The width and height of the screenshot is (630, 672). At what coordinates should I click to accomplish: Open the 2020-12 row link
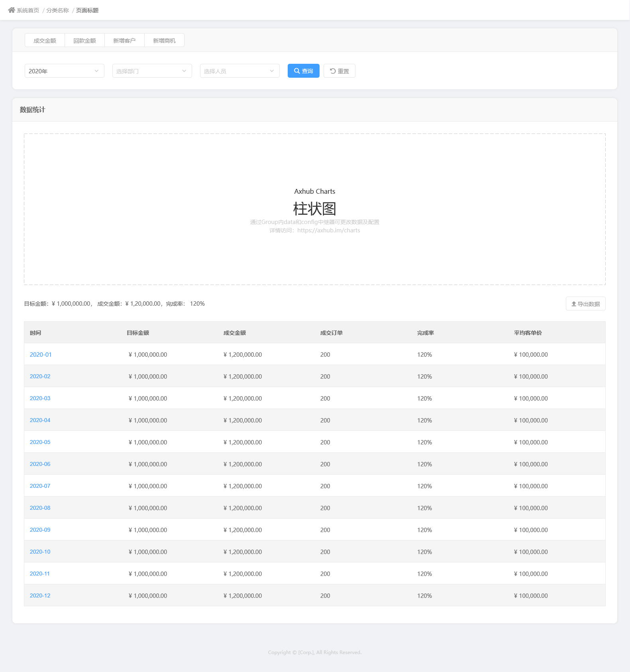[x=40, y=595]
